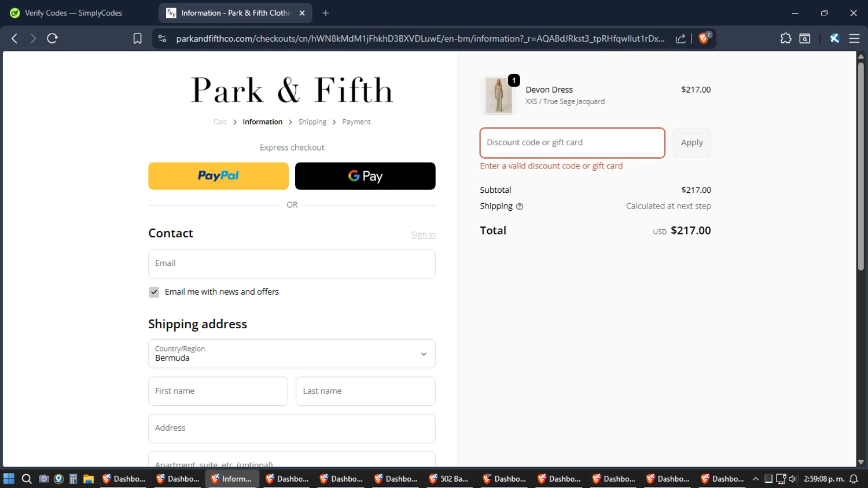Click the volume speaker icon in the tray
868x488 pixels.
point(792,479)
